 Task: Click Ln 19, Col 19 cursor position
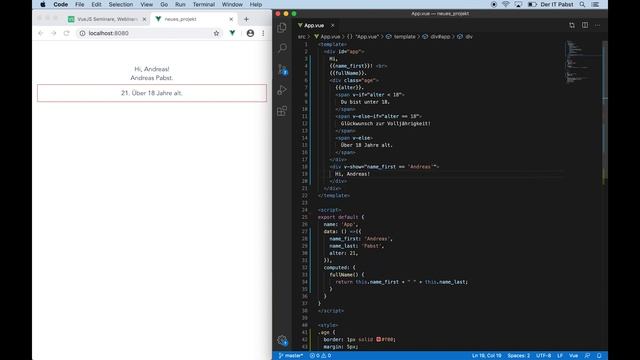tap(487, 356)
